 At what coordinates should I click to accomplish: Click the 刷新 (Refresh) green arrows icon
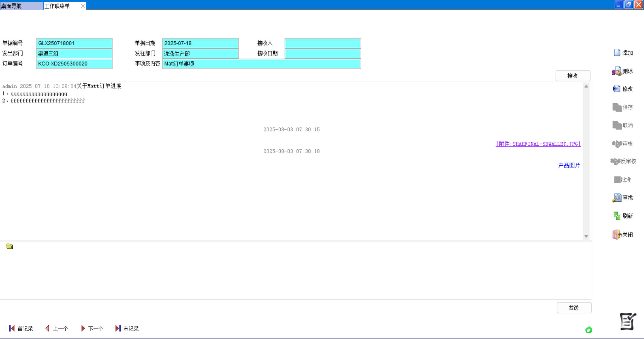[x=617, y=216]
